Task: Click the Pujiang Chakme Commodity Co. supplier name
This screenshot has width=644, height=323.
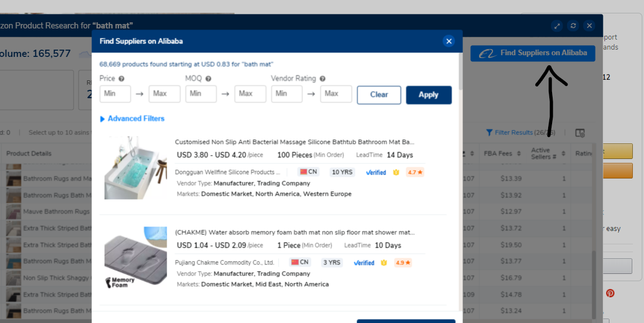Action: (225, 263)
